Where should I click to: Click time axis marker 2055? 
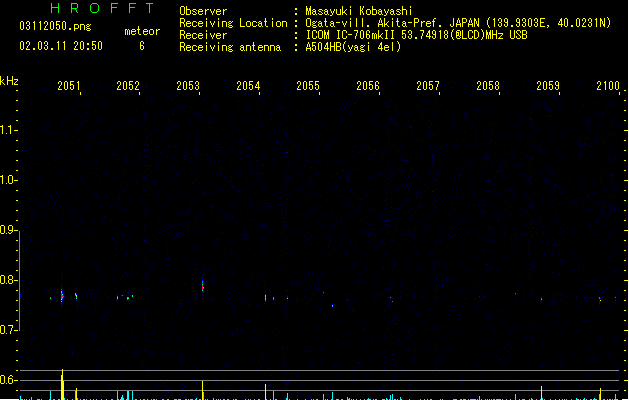click(x=308, y=86)
